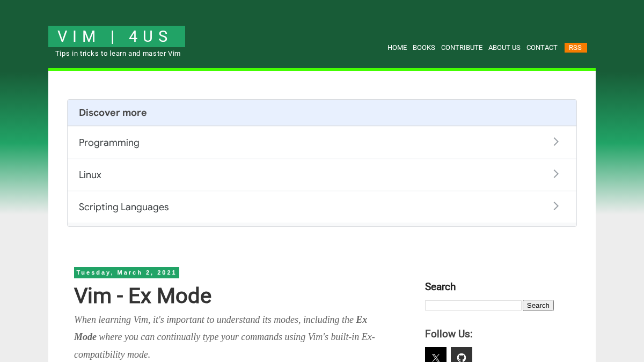Image resolution: width=644 pixels, height=362 pixels.
Task: Click the Programming topic label
Action: pyautogui.click(x=109, y=143)
